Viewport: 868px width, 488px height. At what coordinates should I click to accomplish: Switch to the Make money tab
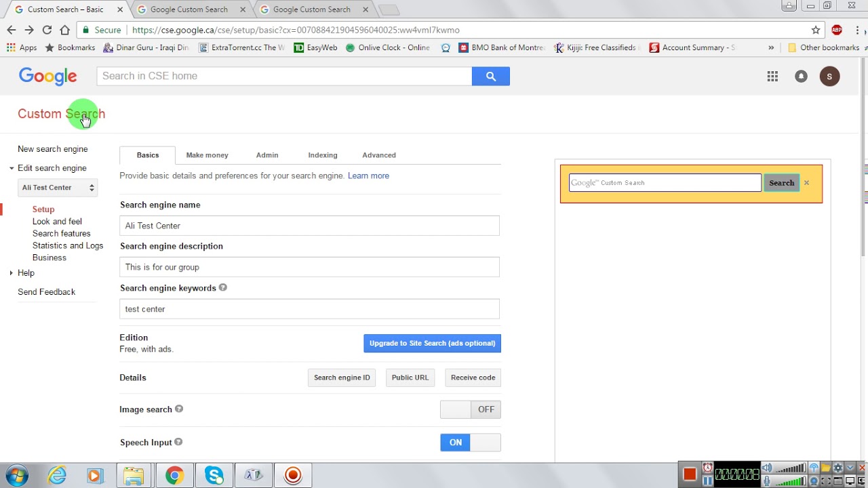(207, 155)
